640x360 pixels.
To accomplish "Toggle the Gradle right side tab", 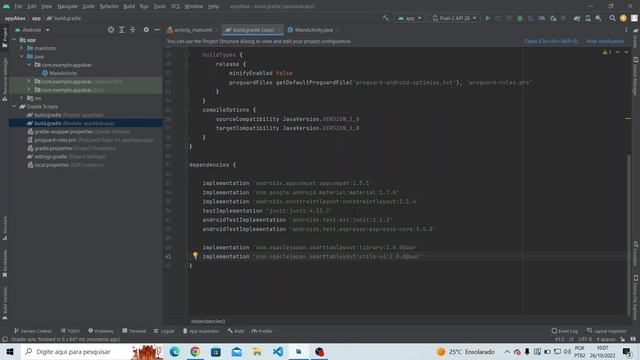I will (x=636, y=38).
